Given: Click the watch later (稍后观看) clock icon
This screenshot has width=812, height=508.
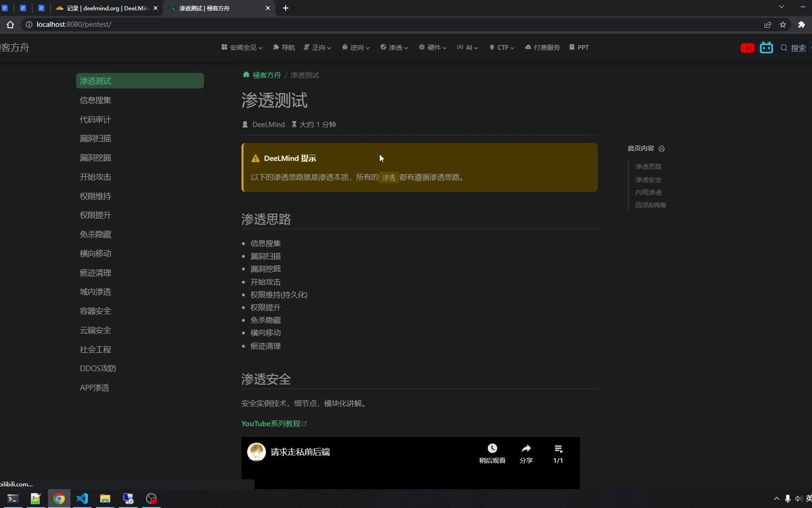Looking at the screenshot, I should 492,448.
